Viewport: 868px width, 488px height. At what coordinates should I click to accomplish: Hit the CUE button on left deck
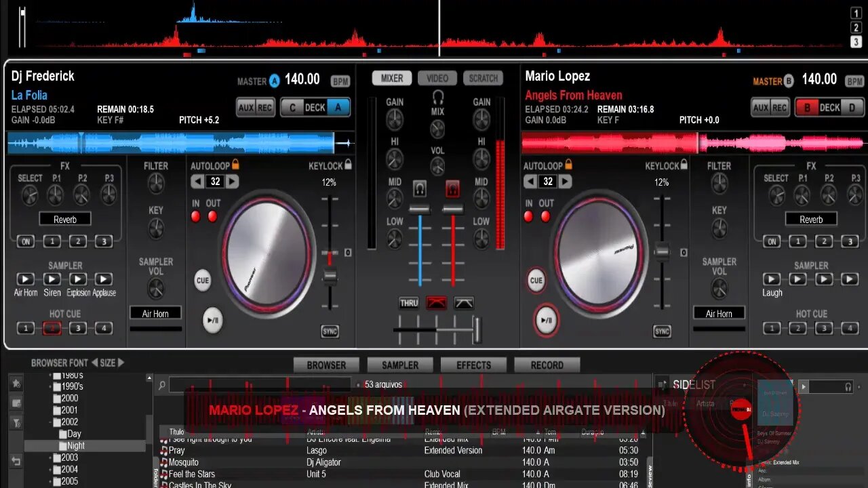203,280
